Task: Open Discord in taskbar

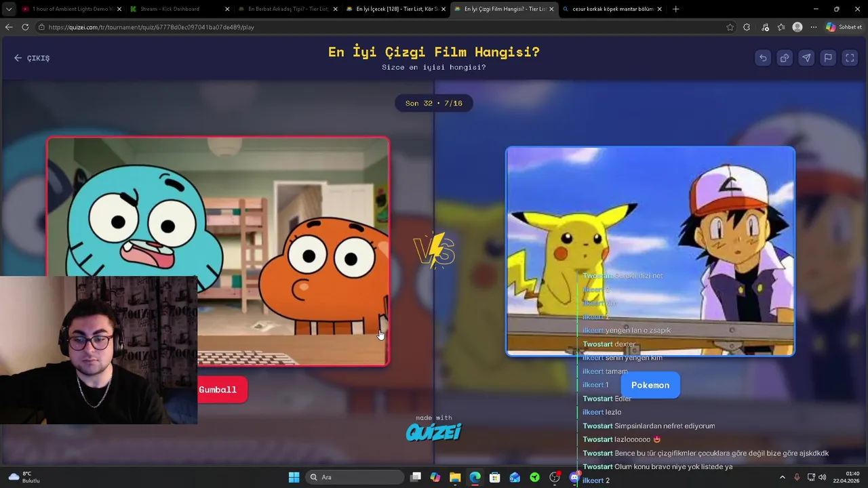Action: click(575, 477)
